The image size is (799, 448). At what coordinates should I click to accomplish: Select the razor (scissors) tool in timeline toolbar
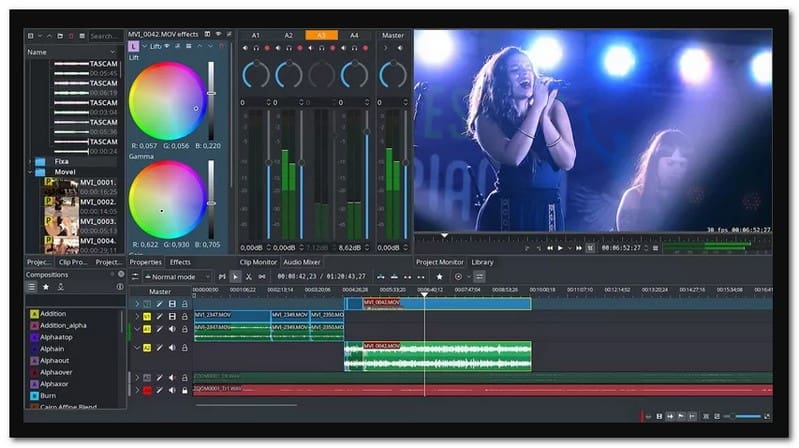(249, 277)
